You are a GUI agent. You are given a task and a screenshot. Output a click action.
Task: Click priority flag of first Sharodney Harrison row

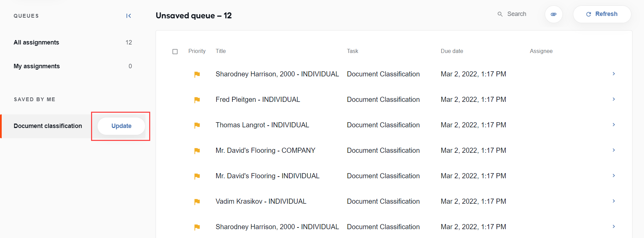pos(197,74)
